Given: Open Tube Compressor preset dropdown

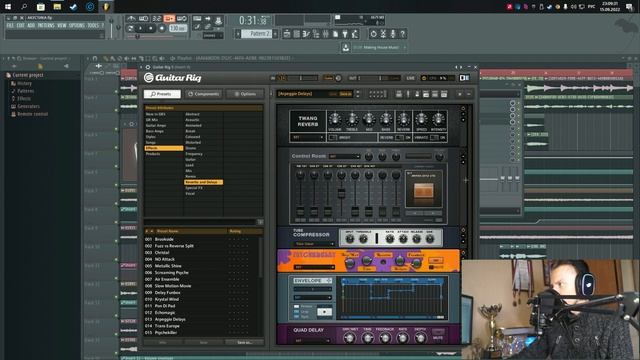Looking at the screenshot, I should (313, 244).
